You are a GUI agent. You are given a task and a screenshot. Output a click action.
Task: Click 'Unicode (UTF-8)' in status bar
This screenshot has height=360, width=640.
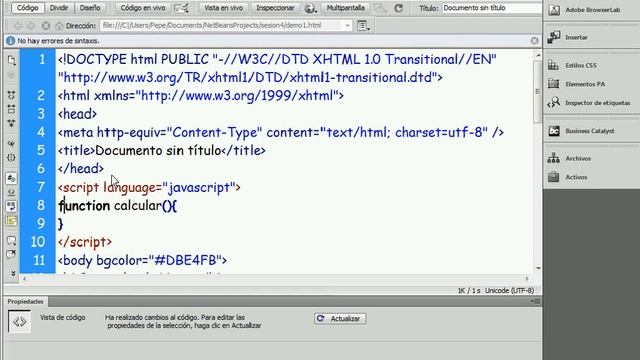click(509, 291)
